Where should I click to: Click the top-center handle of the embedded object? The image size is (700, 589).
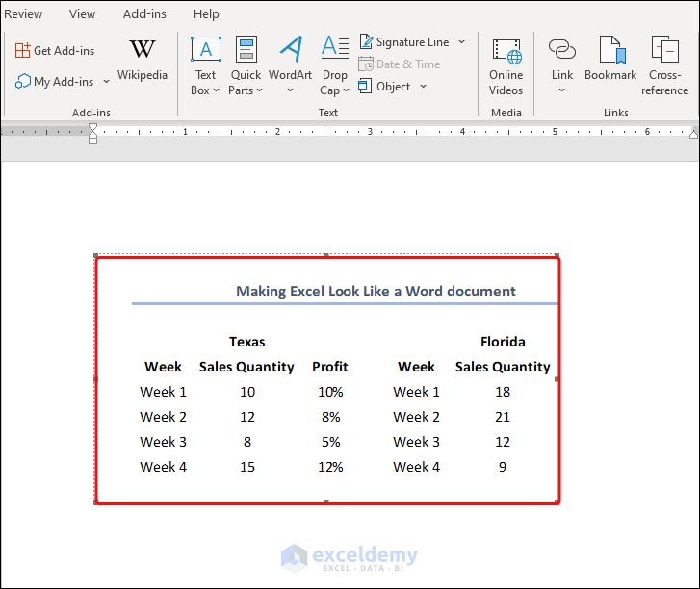[326, 255]
